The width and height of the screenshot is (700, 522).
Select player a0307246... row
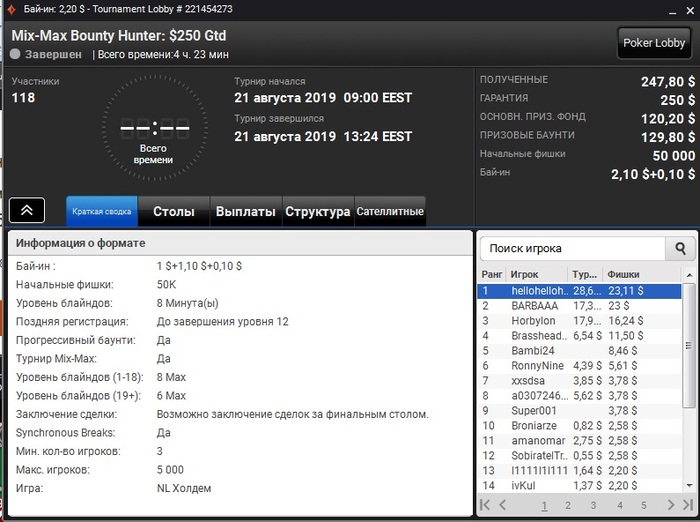coord(579,396)
